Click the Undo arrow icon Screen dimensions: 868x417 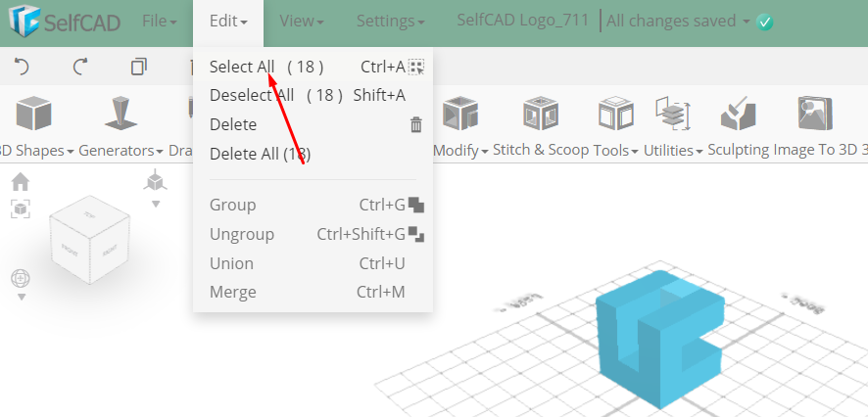[x=22, y=67]
